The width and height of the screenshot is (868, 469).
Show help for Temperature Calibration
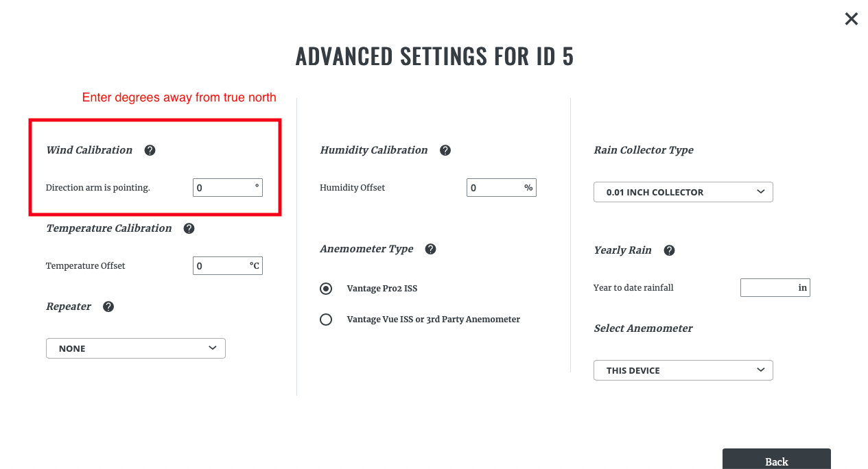(x=189, y=228)
